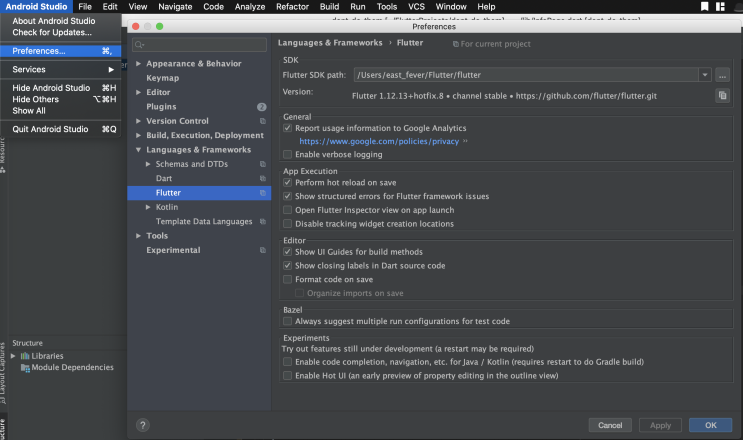The image size is (743, 440).
Task: Click the search magnifier icon
Action: point(139,45)
